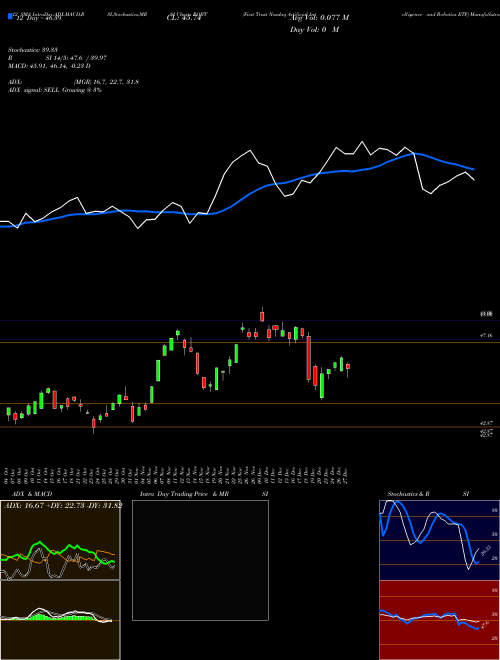Open the navy blue Stochastics chart panel

coord(439,540)
